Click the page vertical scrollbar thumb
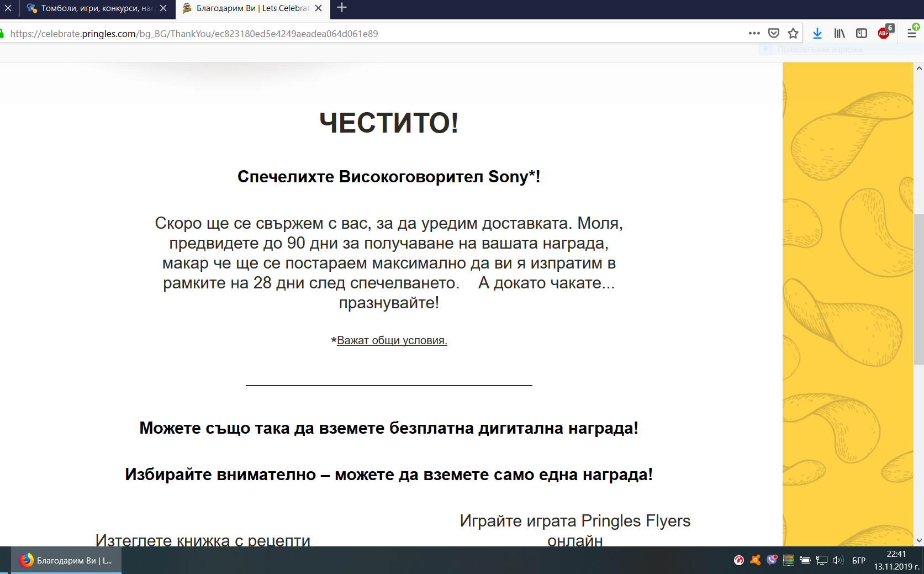 [918, 288]
